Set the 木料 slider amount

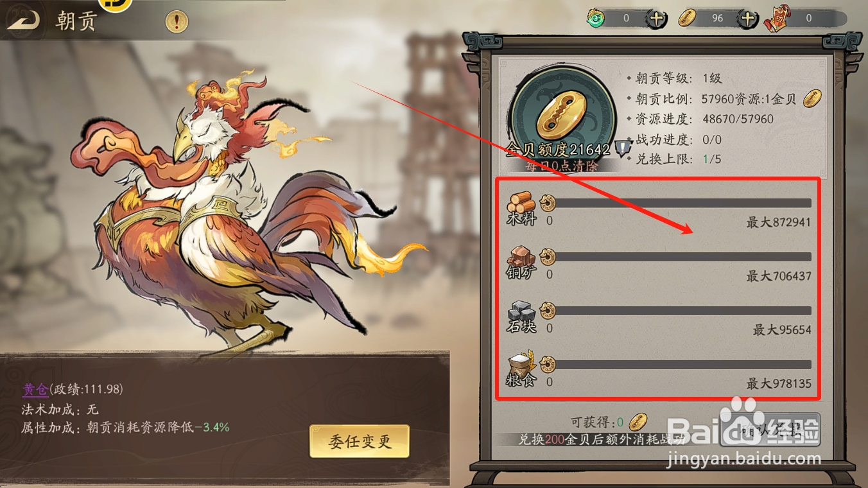[679, 203]
